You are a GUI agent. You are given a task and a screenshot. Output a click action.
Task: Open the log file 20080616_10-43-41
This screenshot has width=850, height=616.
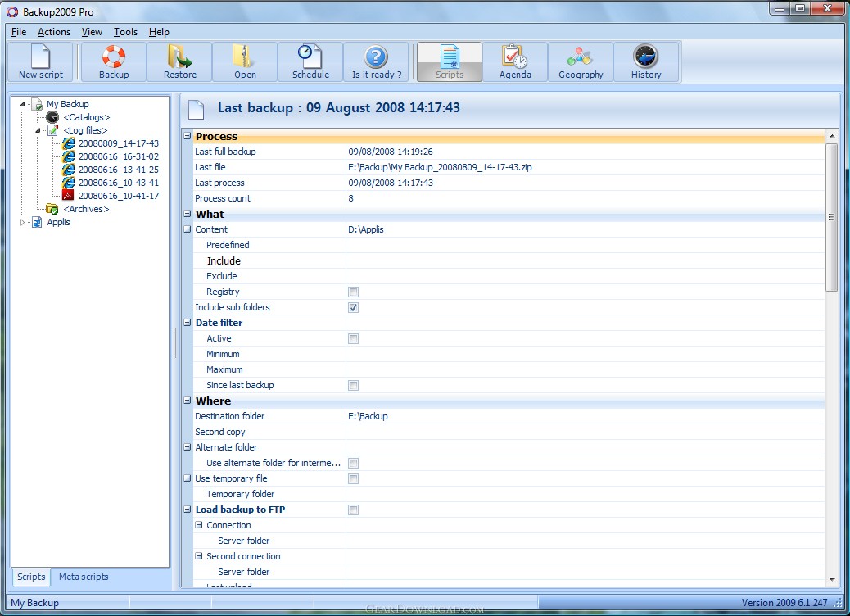pos(118,183)
